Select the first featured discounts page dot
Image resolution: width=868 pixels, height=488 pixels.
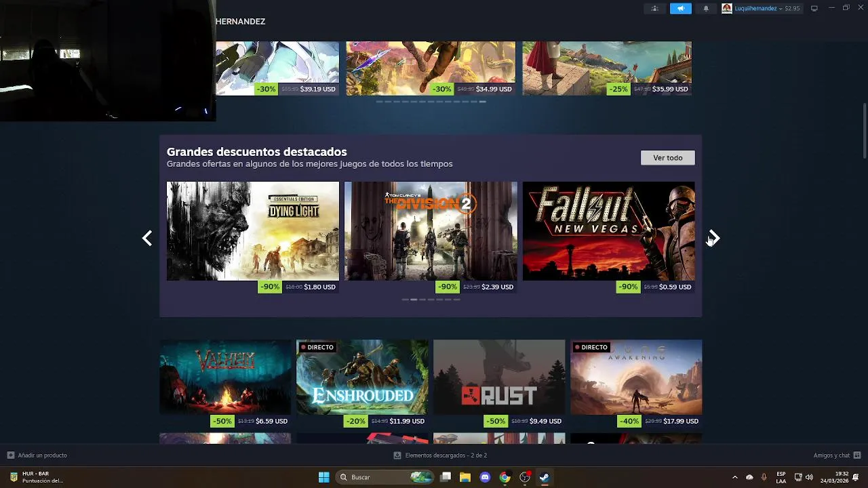(405, 300)
